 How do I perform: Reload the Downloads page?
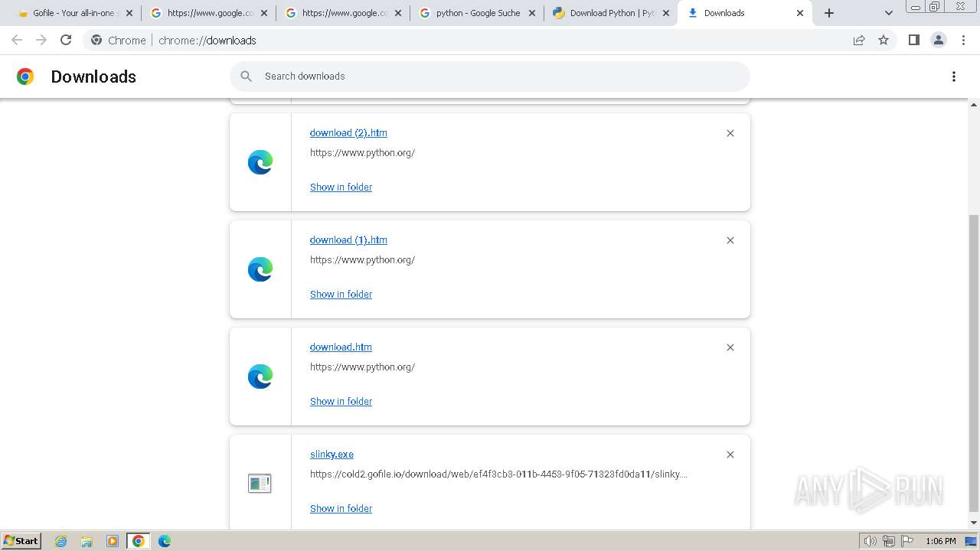pyautogui.click(x=66, y=40)
